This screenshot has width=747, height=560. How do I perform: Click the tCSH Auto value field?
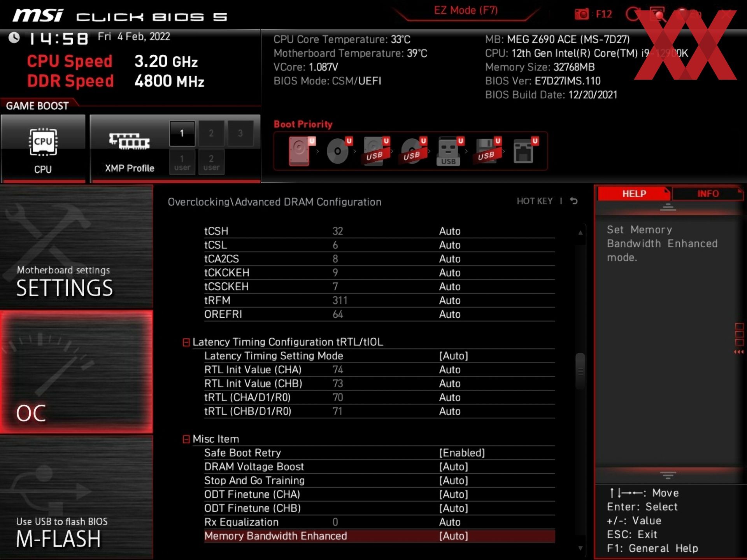450,231
